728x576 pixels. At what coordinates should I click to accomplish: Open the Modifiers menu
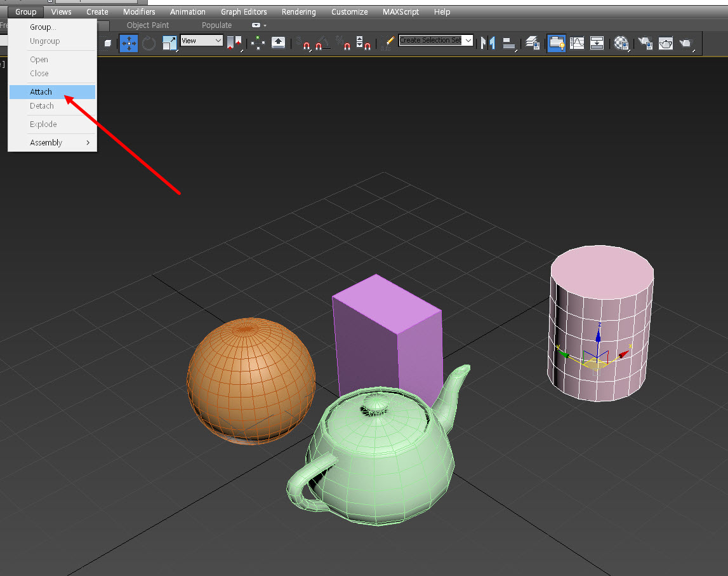(x=139, y=11)
